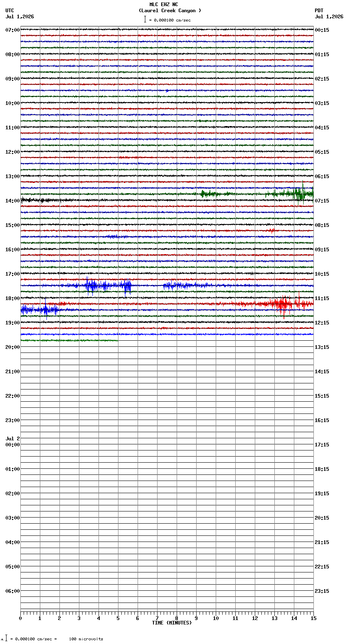Click the (Laurel Creek Canyon) subtitle

[x=170, y=11]
